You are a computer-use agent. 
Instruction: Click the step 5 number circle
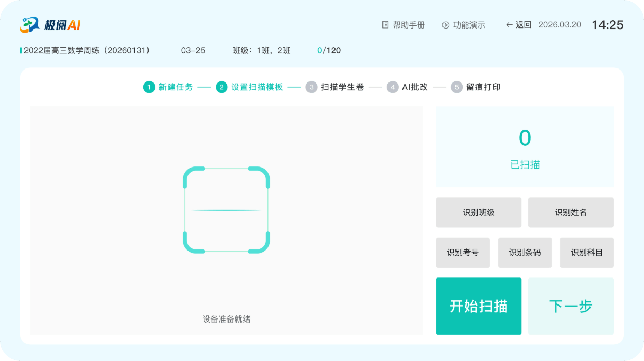(x=457, y=87)
